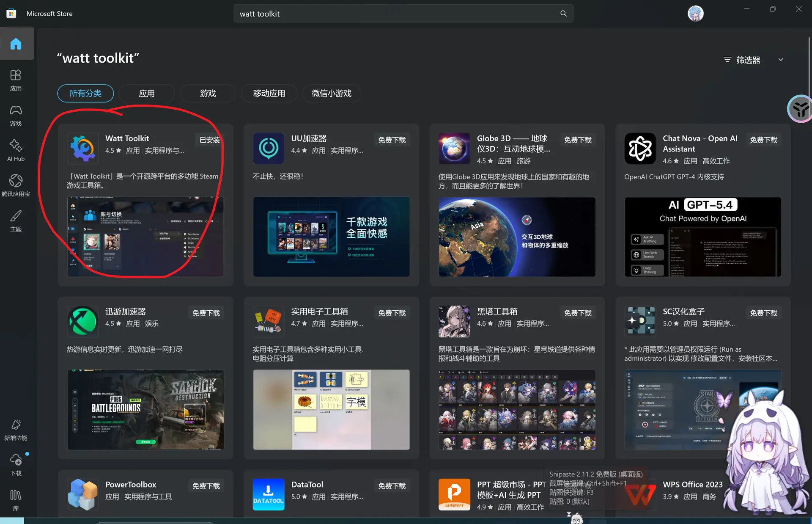The image size is (812, 524).
Task: Open the 实用电子工具箱 app icon
Action: pos(269,322)
